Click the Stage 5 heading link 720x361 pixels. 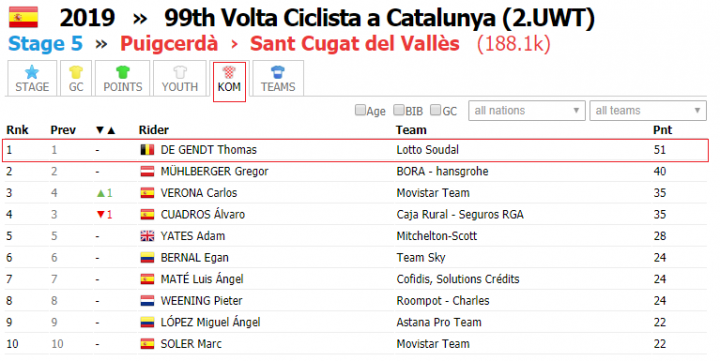coord(45,44)
